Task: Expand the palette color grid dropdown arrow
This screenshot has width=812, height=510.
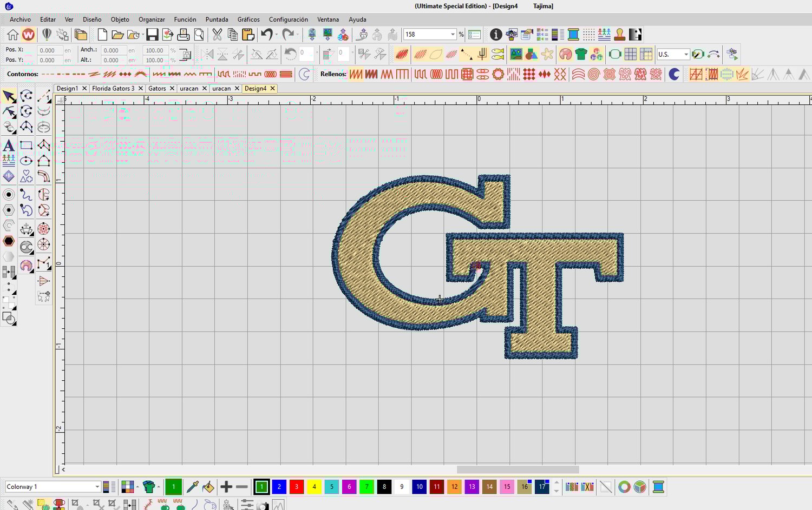Action: pos(137,487)
